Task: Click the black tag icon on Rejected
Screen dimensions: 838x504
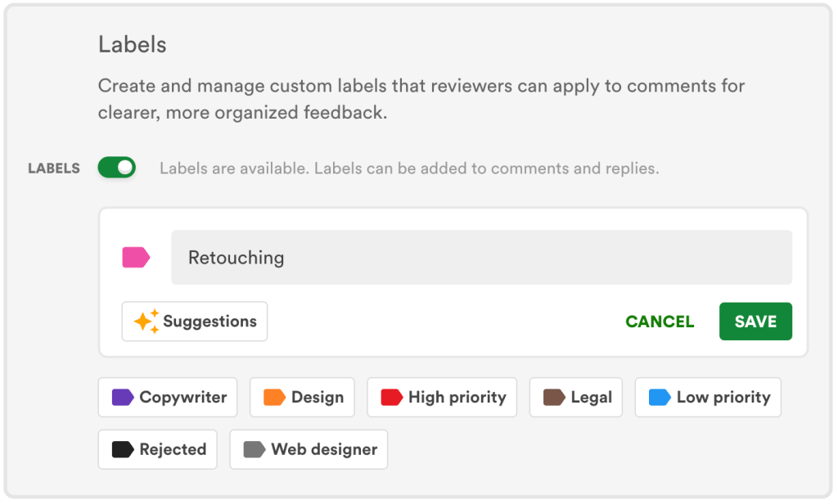Action: 123,449
